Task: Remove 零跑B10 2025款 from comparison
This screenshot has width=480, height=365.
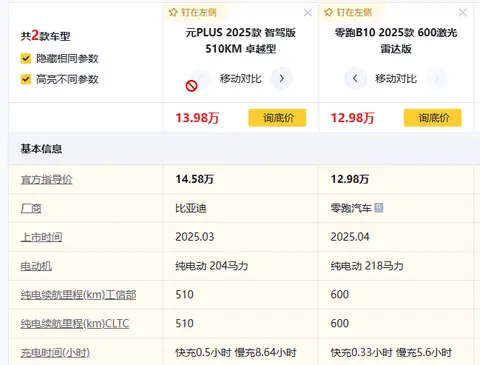Action: point(463,13)
